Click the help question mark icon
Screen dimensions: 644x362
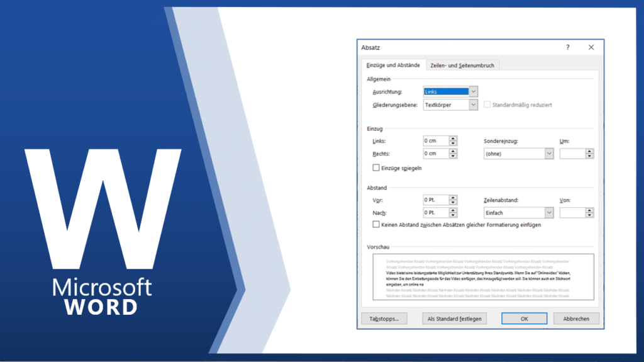[x=567, y=47]
